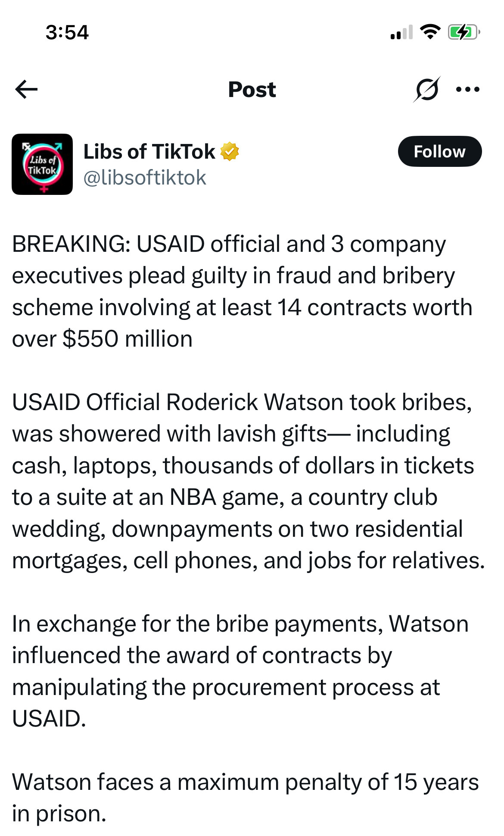This screenshot has height=836, width=504.
Task: Open the Libs of TikTok profile picture
Action: (42, 164)
